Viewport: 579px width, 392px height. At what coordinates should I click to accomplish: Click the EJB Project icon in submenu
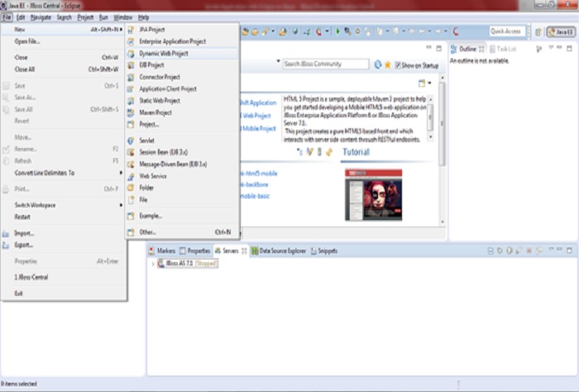[x=131, y=65]
